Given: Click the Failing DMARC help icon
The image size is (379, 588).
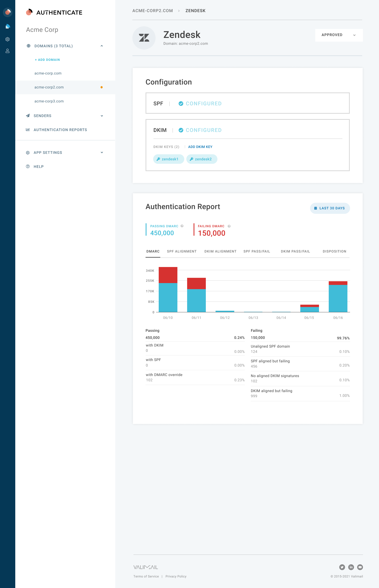Looking at the screenshot, I should pos(229,226).
